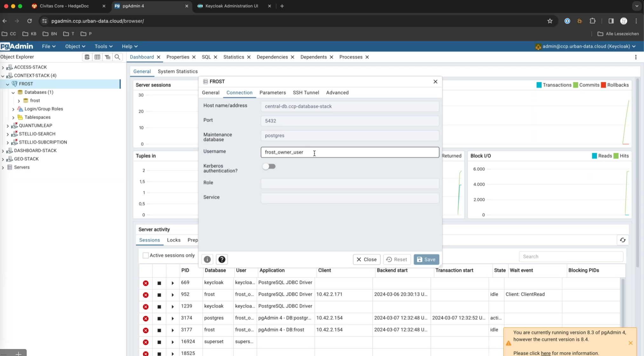Click the Reads legend swatch in Block I/O

(x=594, y=156)
